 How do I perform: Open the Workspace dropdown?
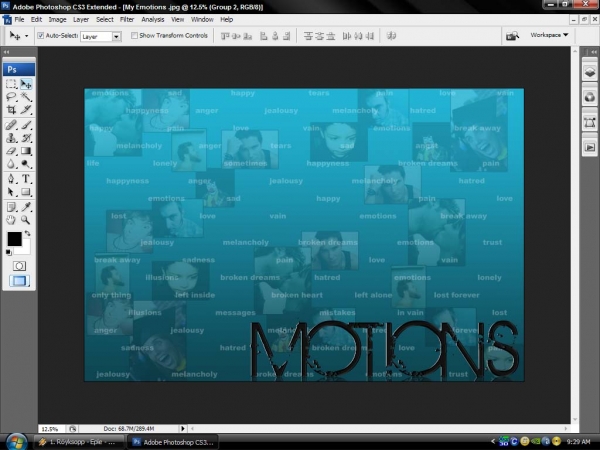click(549, 35)
